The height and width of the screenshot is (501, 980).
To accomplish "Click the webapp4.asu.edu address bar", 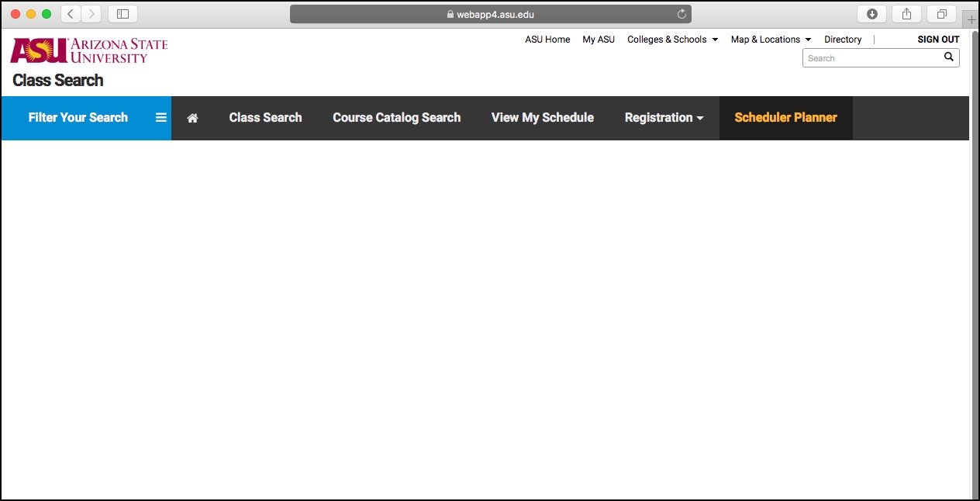I will point(490,14).
